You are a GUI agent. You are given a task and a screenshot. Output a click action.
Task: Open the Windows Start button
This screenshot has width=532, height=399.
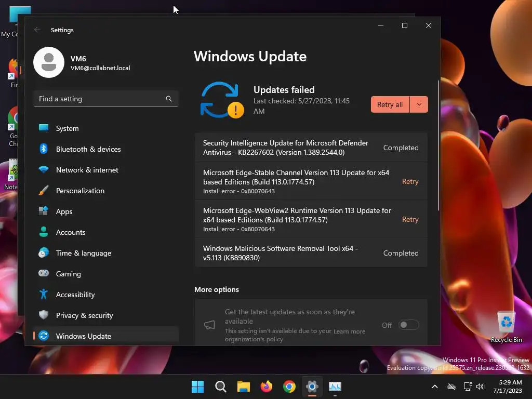(197, 387)
